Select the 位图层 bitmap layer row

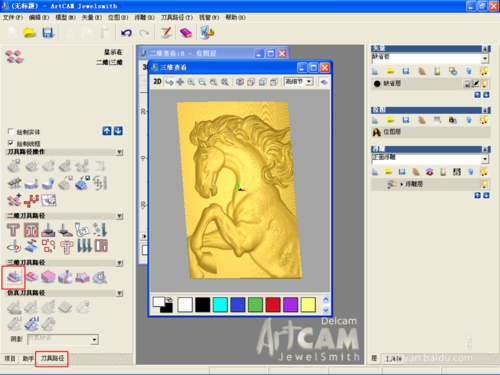431,132
